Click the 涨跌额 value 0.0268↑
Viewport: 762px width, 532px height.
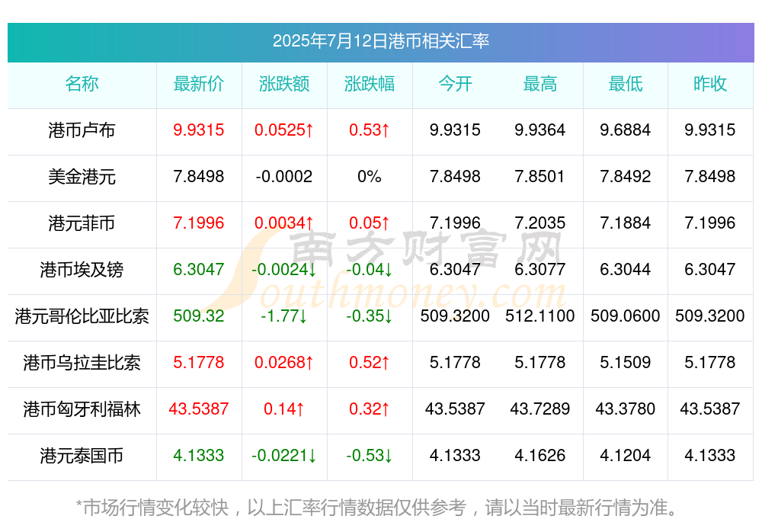click(284, 362)
